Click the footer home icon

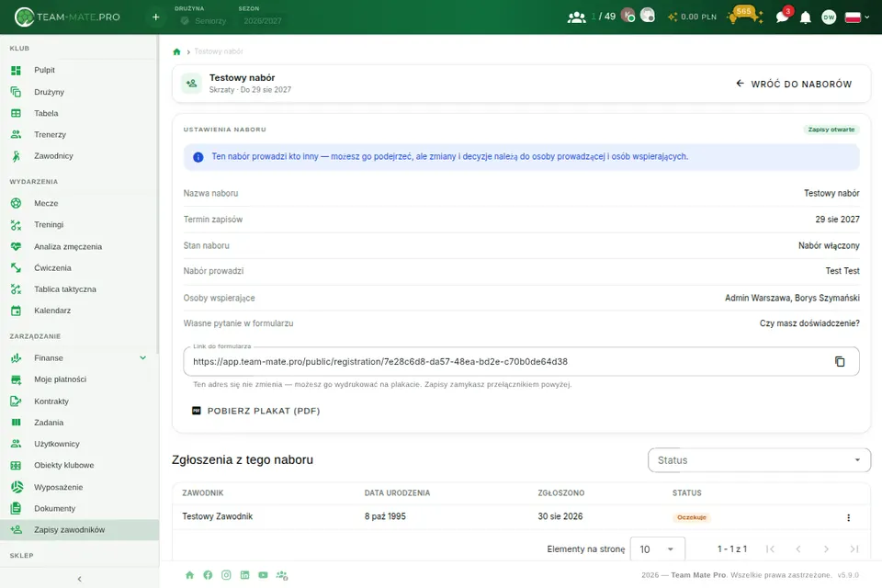coord(189,575)
